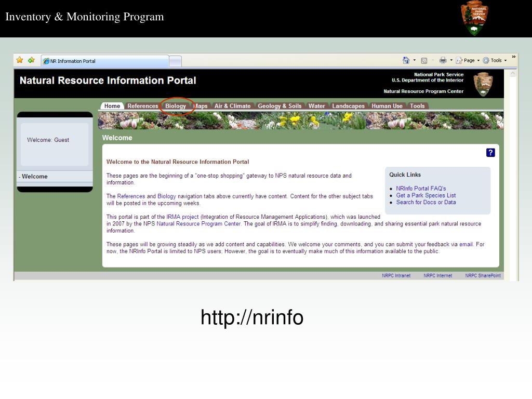
Task: Open the browser Tools menu dropdown arrow
Action: [505, 60]
